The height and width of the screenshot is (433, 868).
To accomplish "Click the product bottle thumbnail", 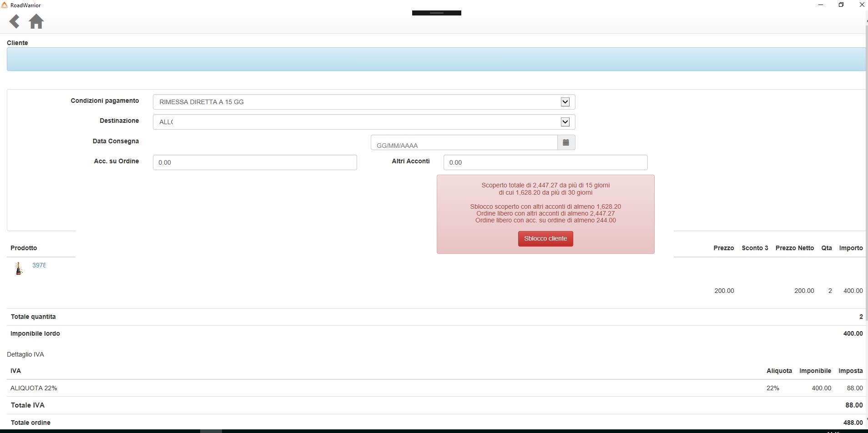I will click(19, 268).
